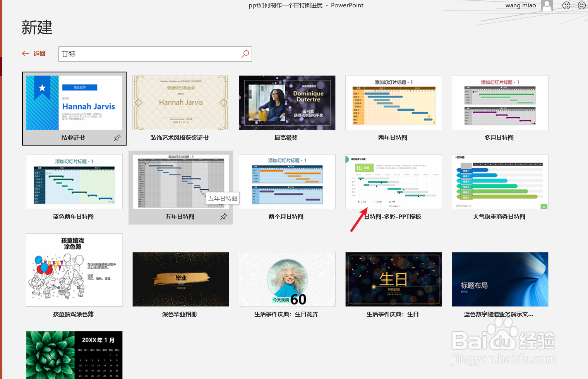
Task: Open the 多月甘特图 template thumbnail
Action: [500, 103]
